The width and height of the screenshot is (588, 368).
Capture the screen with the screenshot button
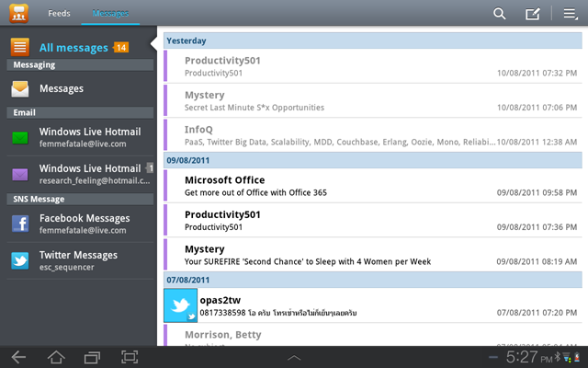click(130, 357)
